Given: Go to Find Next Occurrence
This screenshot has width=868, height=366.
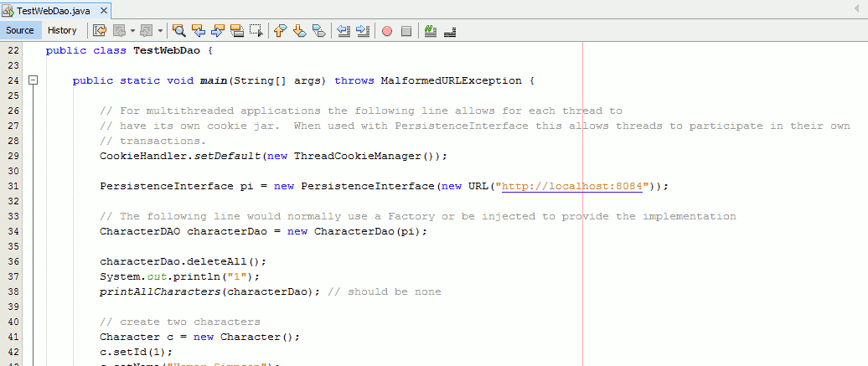Looking at the screenshot, I should pos(218,31).
